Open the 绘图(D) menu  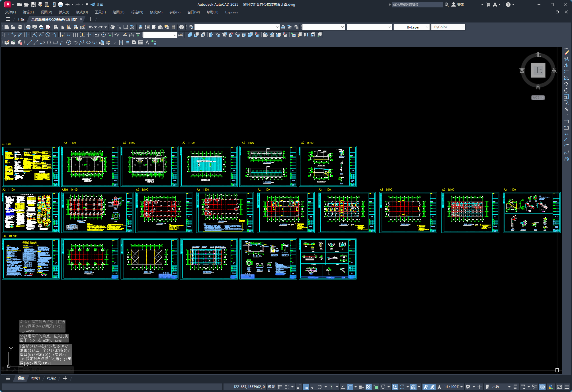[x=118, y=12]
